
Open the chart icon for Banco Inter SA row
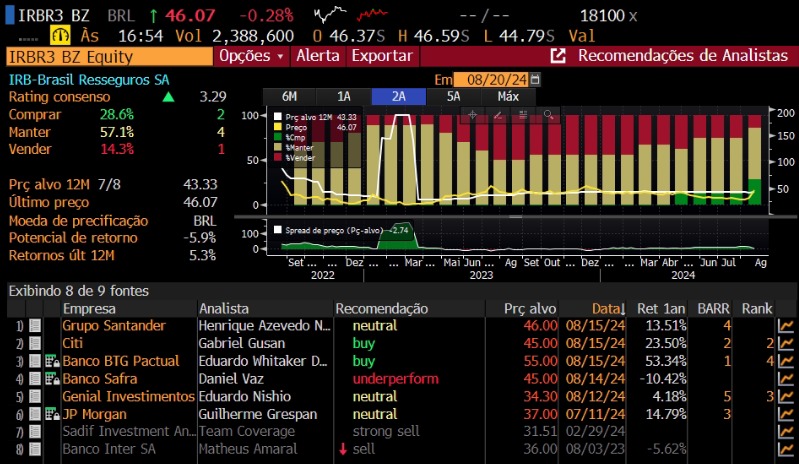pos(786,449)
